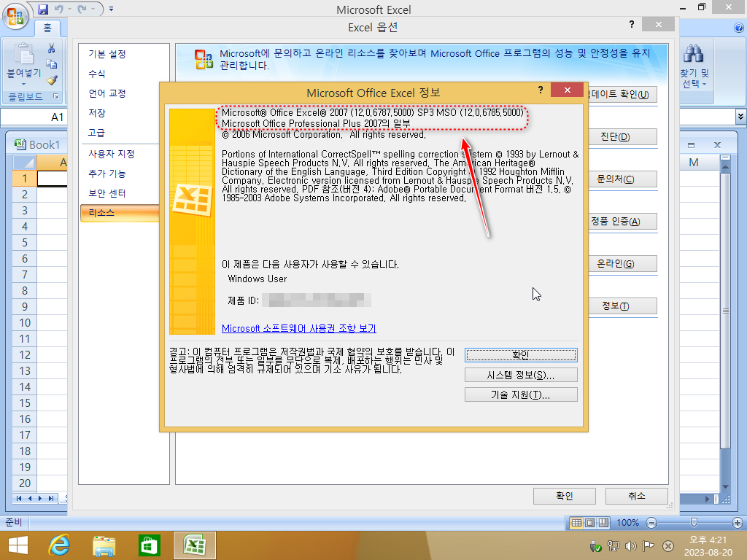Click the zoom slider handle
Image resolution: width=747 pixels, height=560 pixels.
click(x=694, y=523)
